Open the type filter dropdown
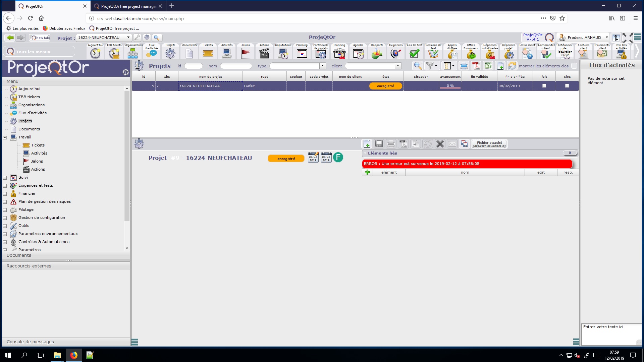The width and height of the screenshot is (644, 362). point(322,66)
